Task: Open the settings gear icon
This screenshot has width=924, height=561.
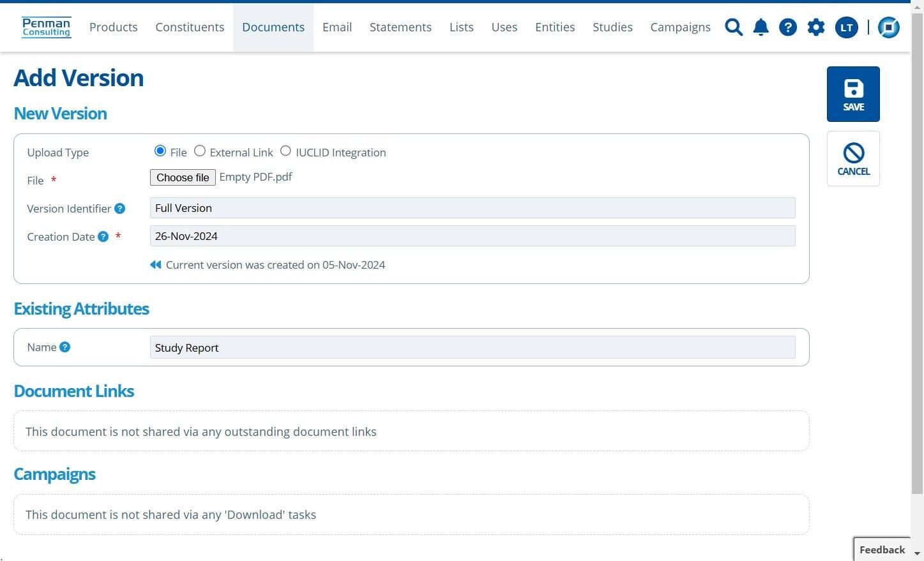Action: coord(816,27)
